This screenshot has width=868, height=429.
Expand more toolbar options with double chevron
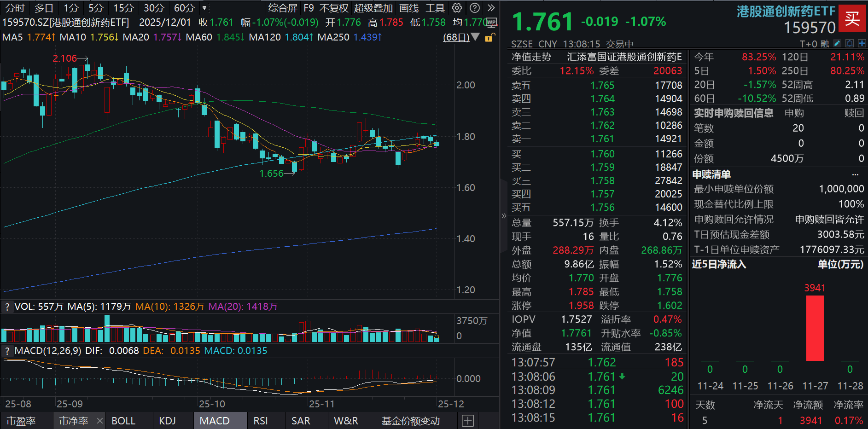491,8
